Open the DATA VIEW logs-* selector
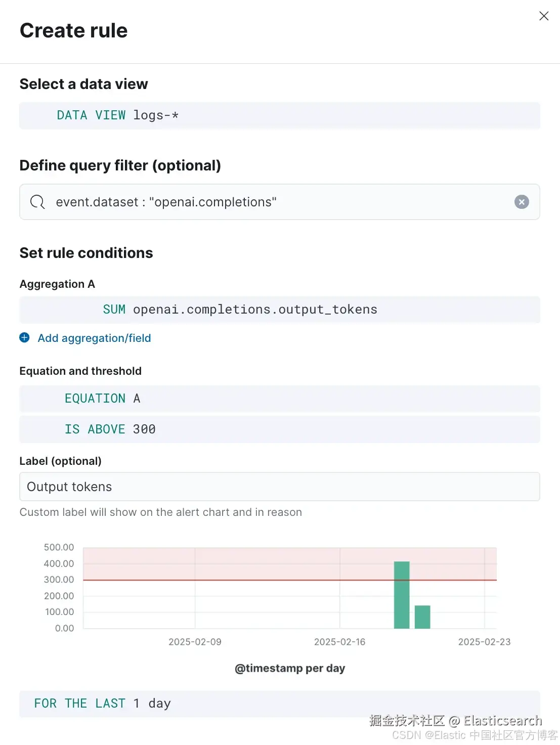The height and width of the screenshot is (745, 560). pyautogui.click(x=117, y=115)
